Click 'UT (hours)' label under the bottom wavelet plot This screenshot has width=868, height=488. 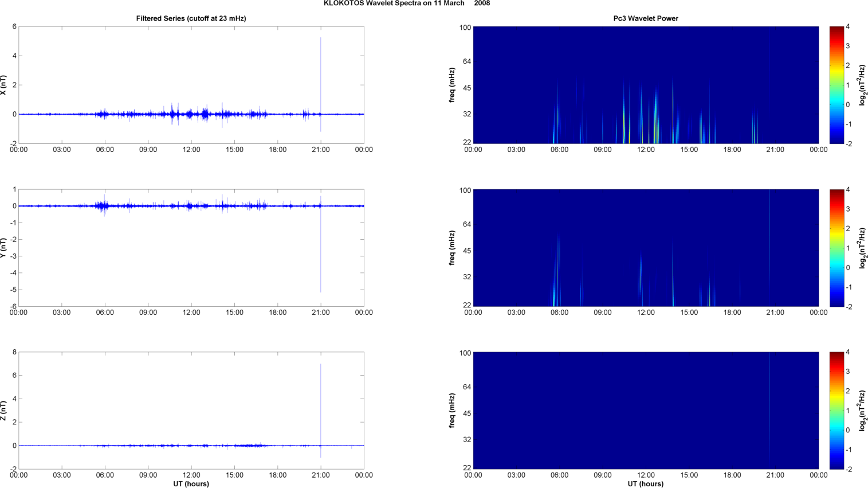645,484
